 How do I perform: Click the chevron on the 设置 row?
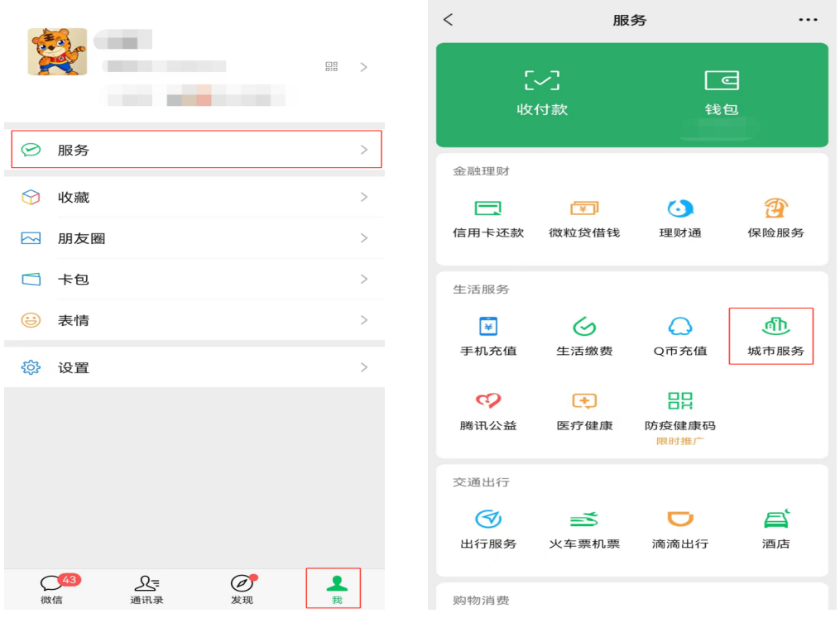364,366
